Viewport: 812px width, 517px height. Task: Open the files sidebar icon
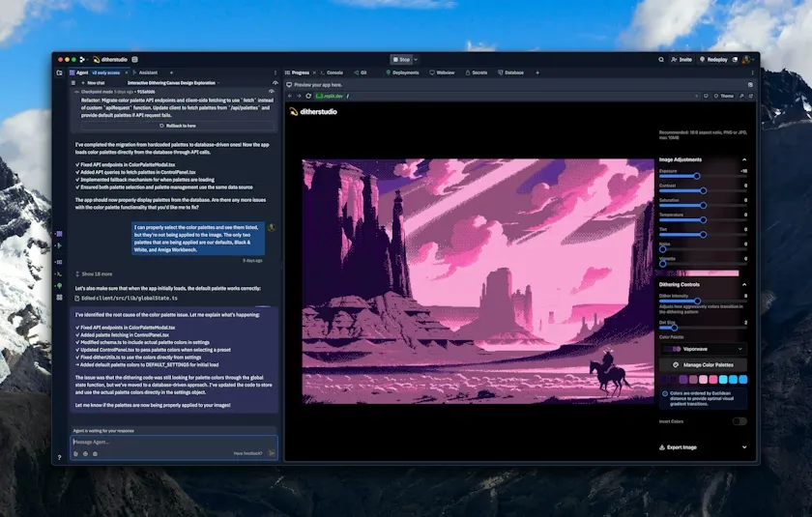(x=59, y=72)
